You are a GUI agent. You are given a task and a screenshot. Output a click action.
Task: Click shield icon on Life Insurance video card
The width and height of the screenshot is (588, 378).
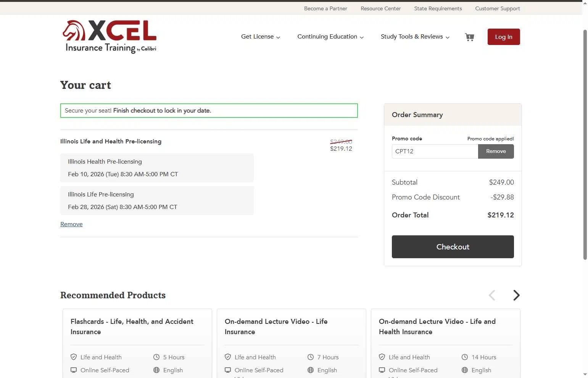[228, 357]
